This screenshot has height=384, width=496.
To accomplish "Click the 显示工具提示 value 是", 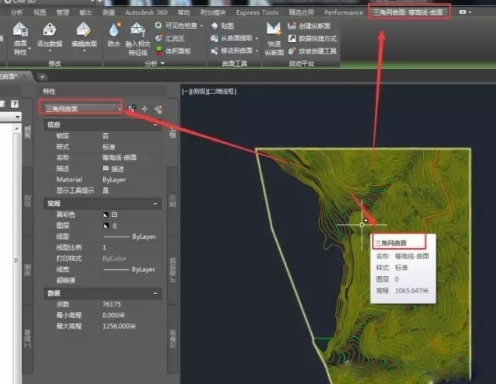I will (106, 190).
